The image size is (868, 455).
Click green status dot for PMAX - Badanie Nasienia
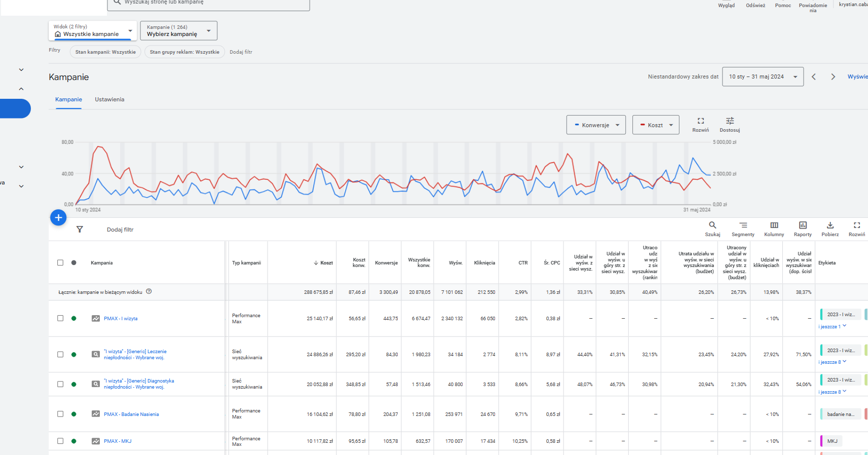pos(74,414)
